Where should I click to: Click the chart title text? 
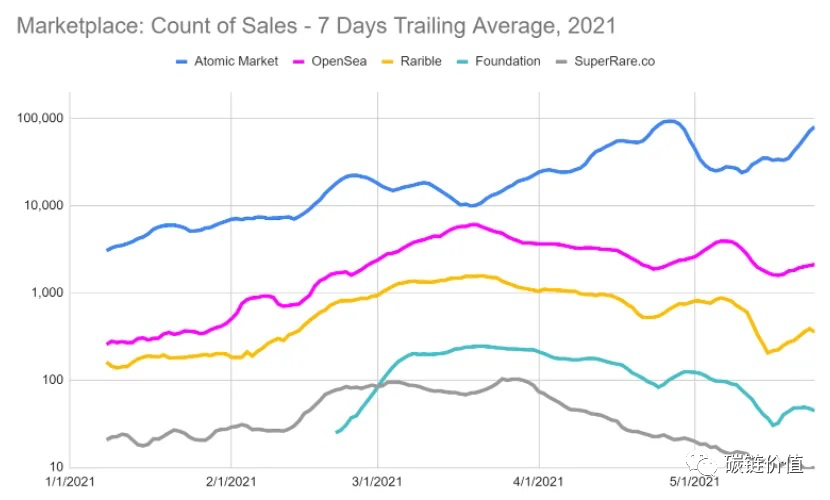click(x=316, y=26)
